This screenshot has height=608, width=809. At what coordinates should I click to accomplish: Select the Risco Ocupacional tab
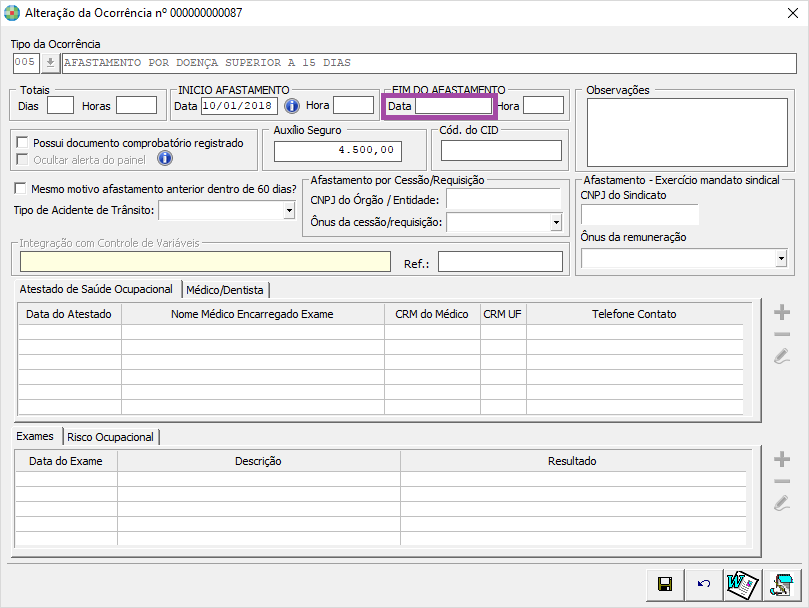tap(110, 437)
